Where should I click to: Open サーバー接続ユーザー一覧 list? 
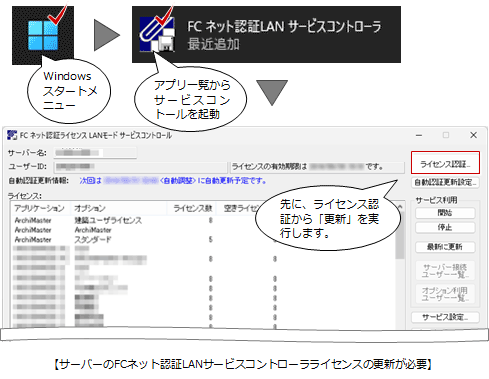445,271
